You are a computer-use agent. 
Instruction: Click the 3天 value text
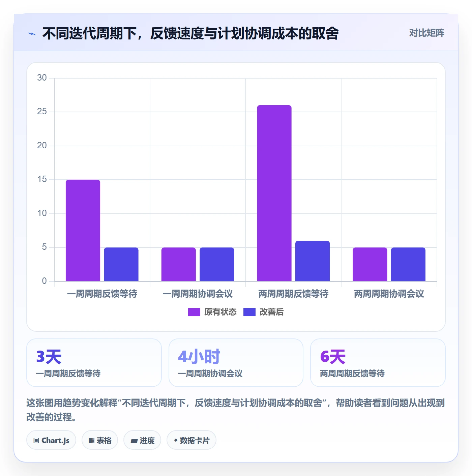49,357
